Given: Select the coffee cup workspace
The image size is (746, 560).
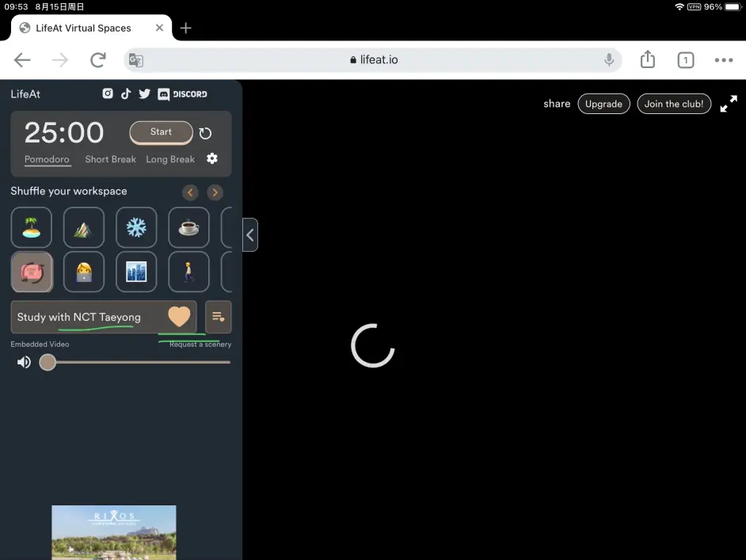Looking at the screenshot, I should (x=189, y=227).
